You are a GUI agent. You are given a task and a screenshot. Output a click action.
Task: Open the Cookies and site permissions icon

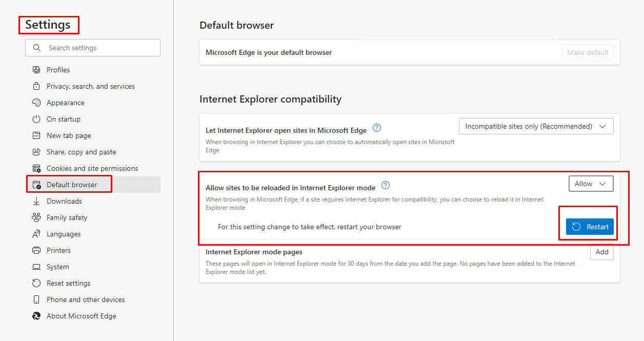[x=36, y=168]
